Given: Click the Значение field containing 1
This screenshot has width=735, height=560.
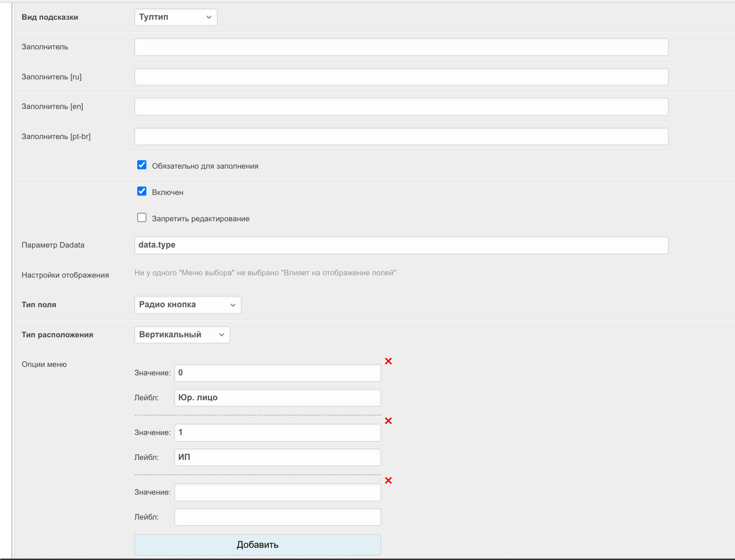Looking at the screenshot, I should [277, 433].
